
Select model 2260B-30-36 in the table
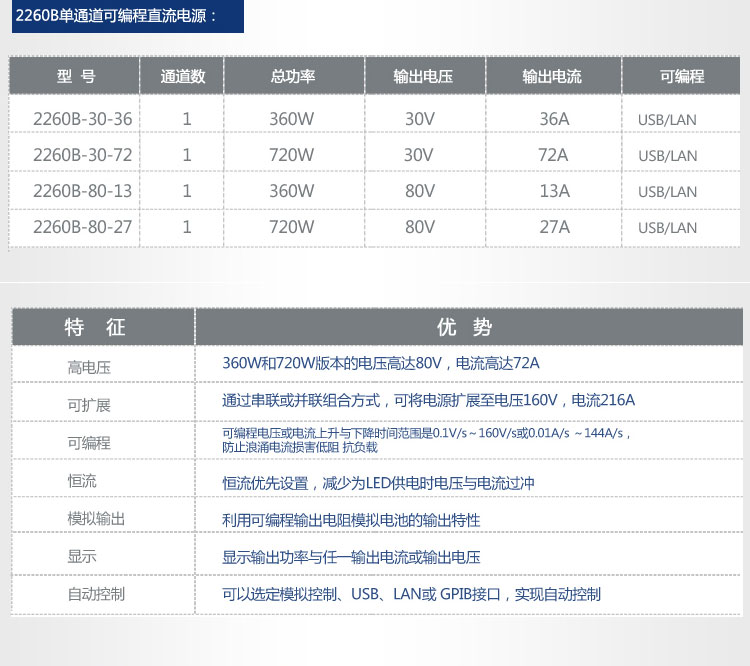coord(82,119)
